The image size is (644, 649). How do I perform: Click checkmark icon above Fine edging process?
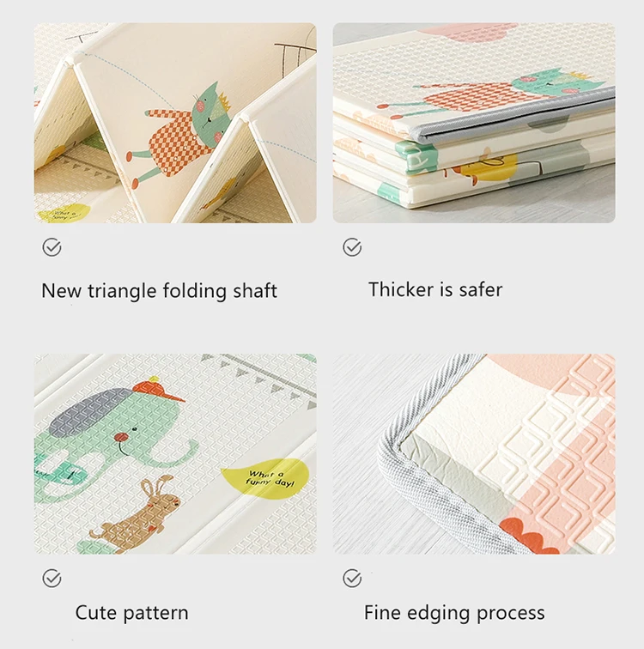click(x=352, y=579)
